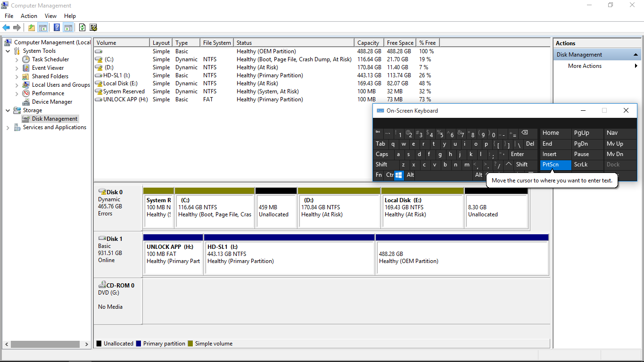Click the Windows logo key on keyboard
Image resolution: width=644 pixels, height=362 pixels.
click(x=399, y=175)
